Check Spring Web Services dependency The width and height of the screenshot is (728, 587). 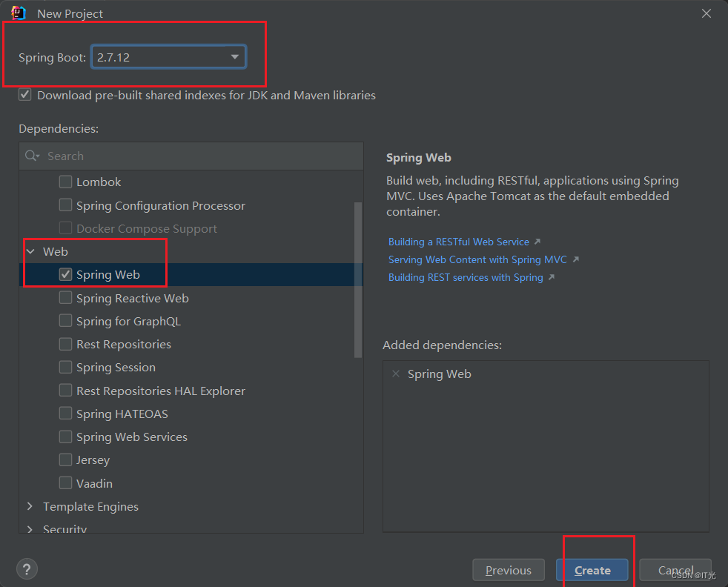click(65, 437)
